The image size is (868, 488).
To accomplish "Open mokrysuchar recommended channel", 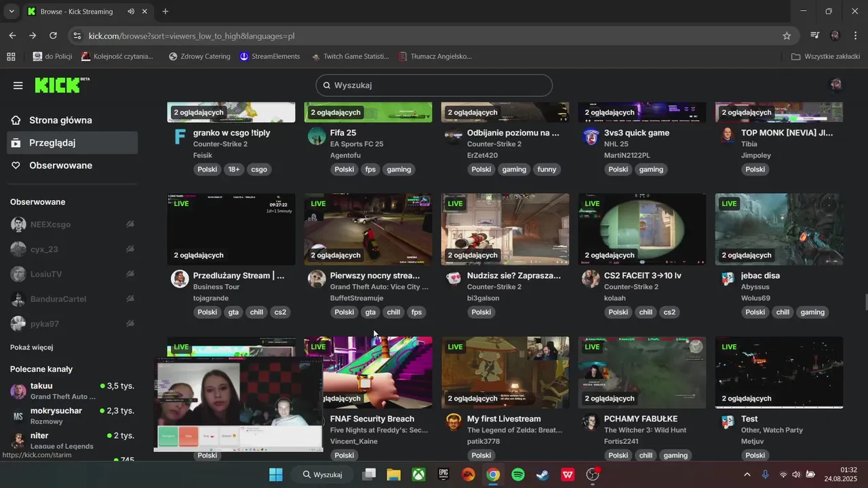I will point(73,415).
